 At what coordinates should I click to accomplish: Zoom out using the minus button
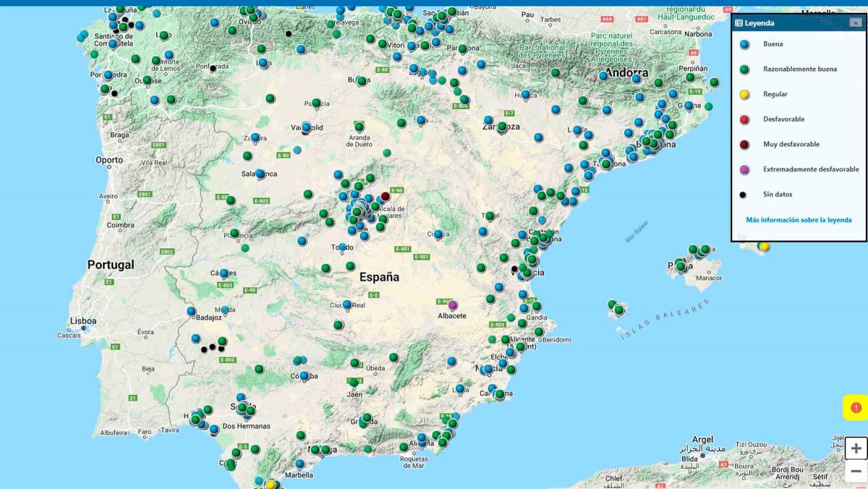pos(856,471)
